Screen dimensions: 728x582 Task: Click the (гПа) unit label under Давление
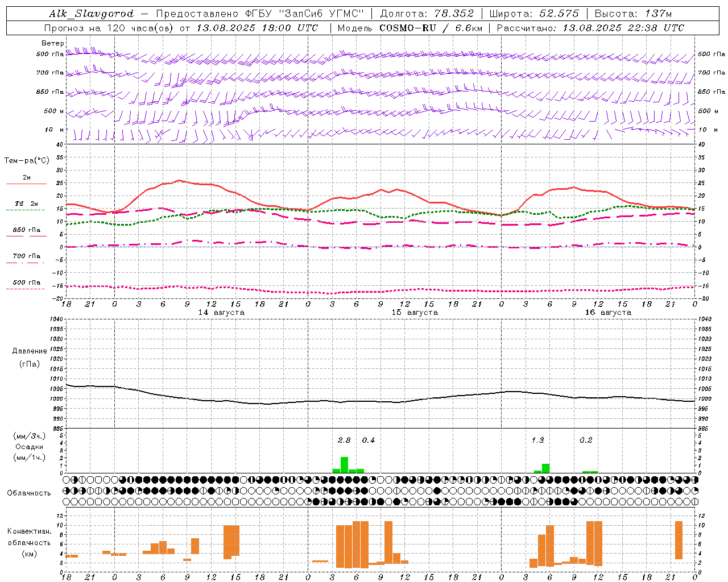30,363
